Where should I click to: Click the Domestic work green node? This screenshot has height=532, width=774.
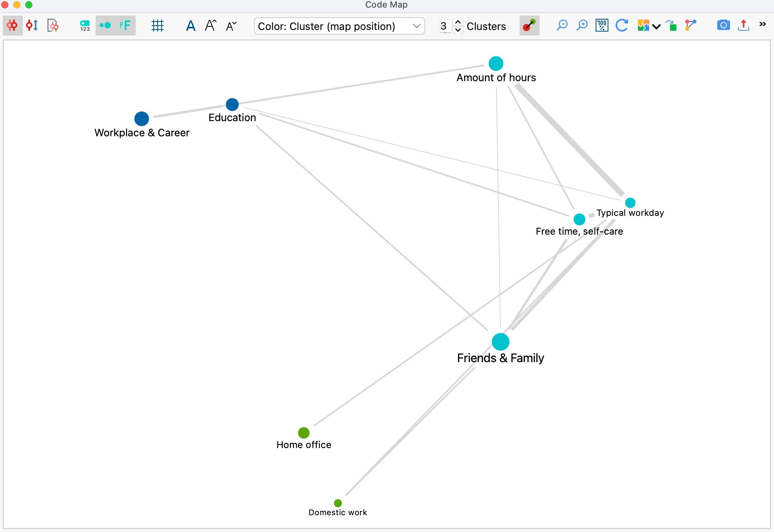(338, 503)
